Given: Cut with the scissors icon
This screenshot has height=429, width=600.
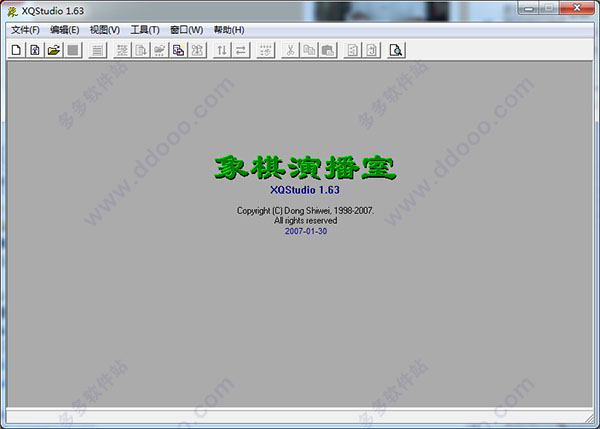Looking at the screenshot, I should click(290, 50).
